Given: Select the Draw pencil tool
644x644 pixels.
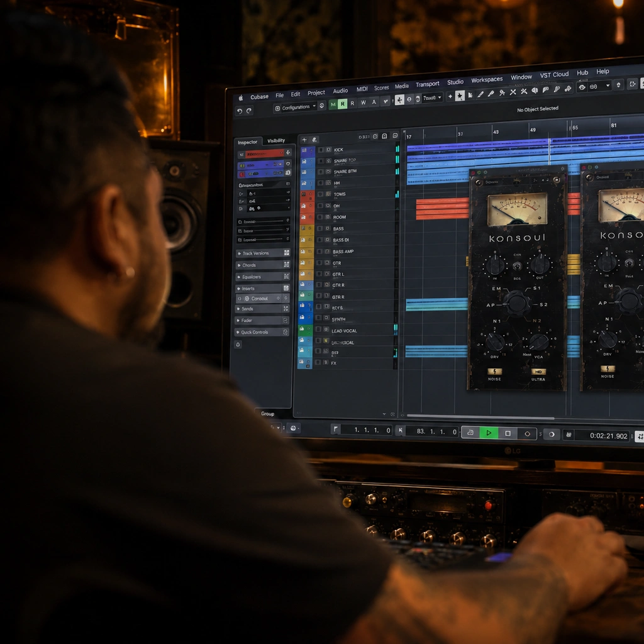Looking at the screenshot, I should 480,94.
